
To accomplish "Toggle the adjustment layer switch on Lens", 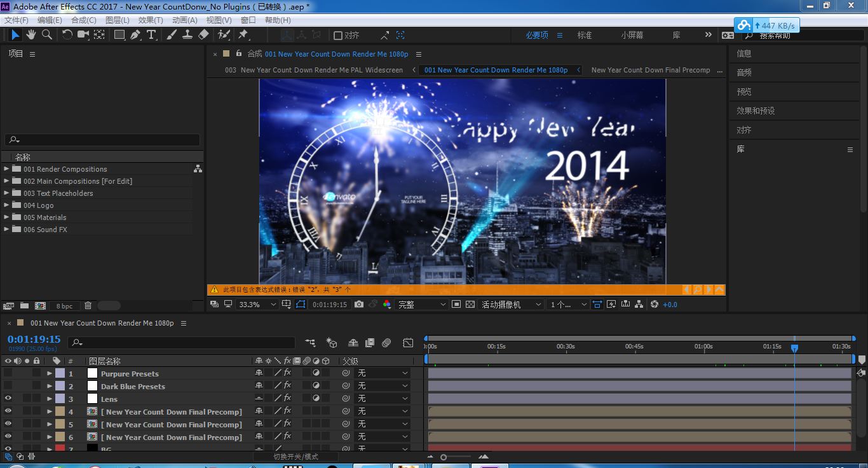I will 316,399.
